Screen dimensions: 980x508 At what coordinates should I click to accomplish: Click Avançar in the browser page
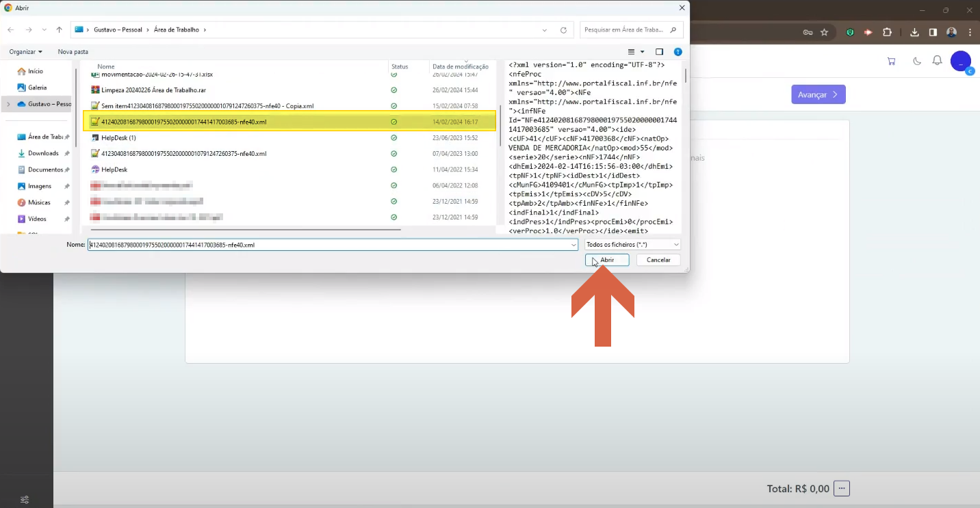[818, 94]
